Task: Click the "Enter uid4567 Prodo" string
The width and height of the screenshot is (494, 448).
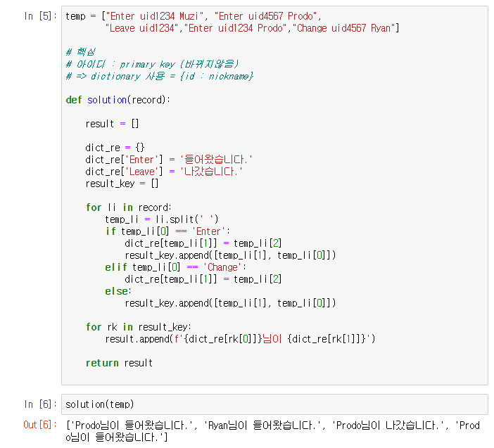Action: [265, 16]
